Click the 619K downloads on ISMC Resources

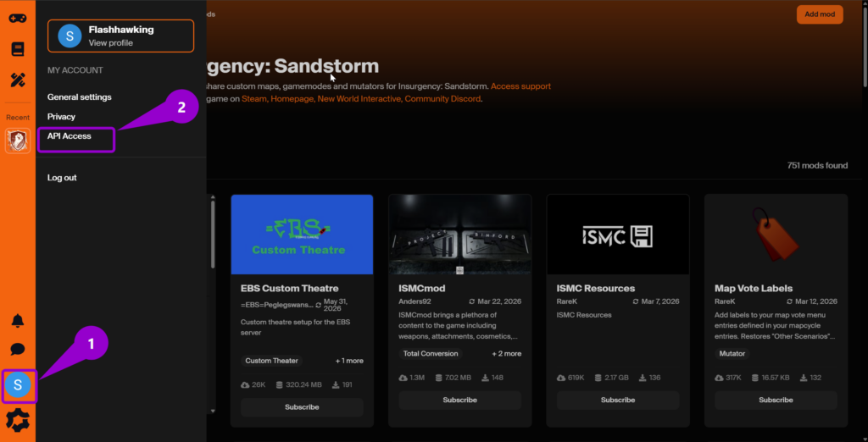coord(570,378)
